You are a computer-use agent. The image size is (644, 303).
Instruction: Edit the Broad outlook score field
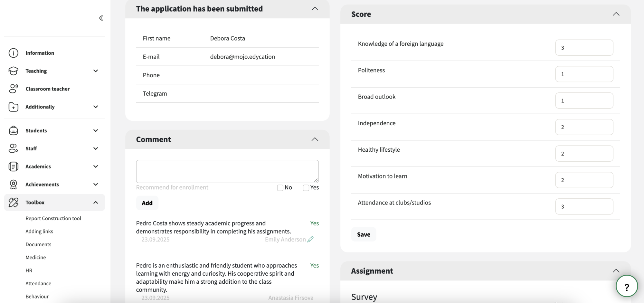click(x=584, y=100)
